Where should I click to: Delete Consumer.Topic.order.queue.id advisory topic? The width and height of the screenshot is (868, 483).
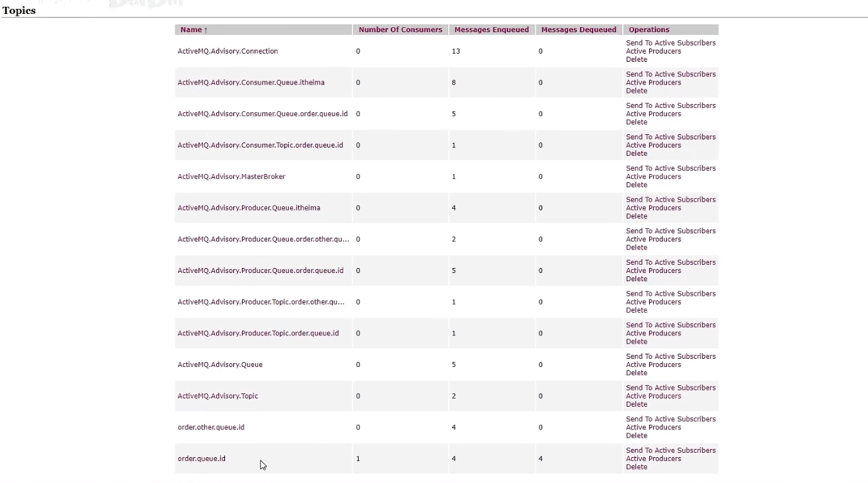pos(637,153)
